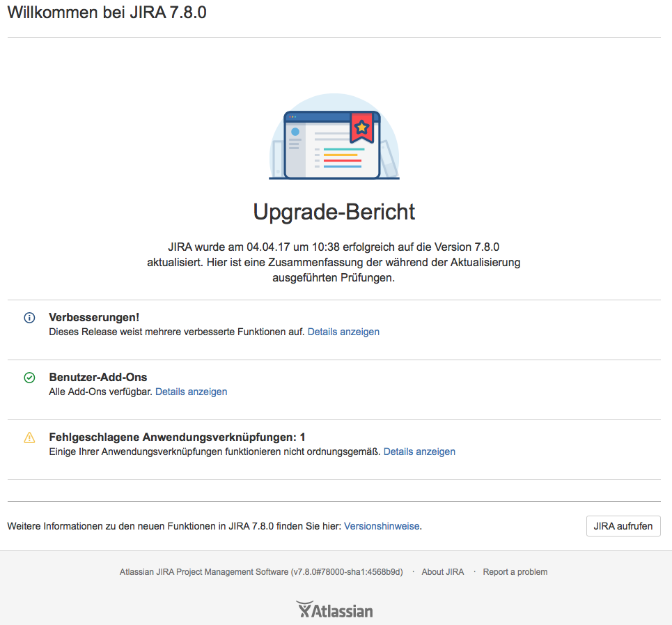672x625 pixels.
Task: Click the yellow warning triangle icon
Action: click(x=29, y=438)
